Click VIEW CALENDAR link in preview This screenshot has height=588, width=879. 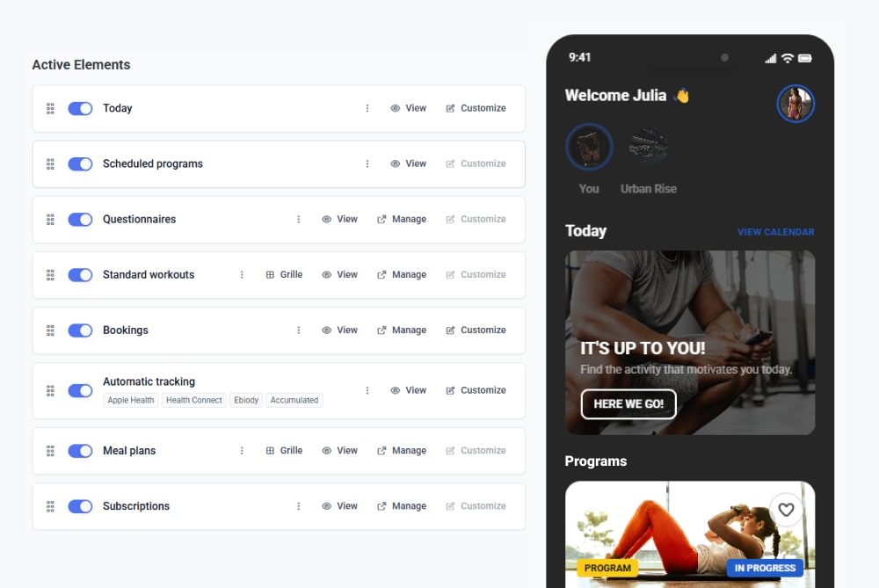(775, 232)
